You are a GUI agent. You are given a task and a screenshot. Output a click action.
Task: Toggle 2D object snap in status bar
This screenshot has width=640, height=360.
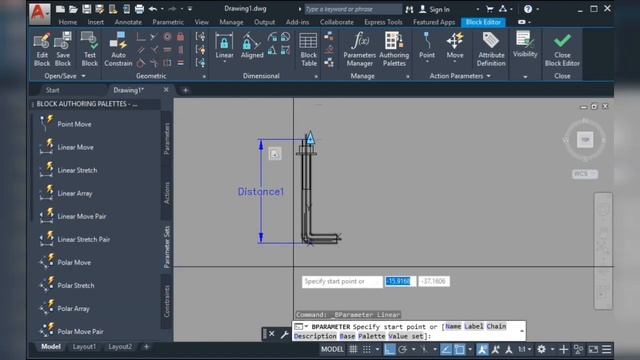[x=459, y=349]
